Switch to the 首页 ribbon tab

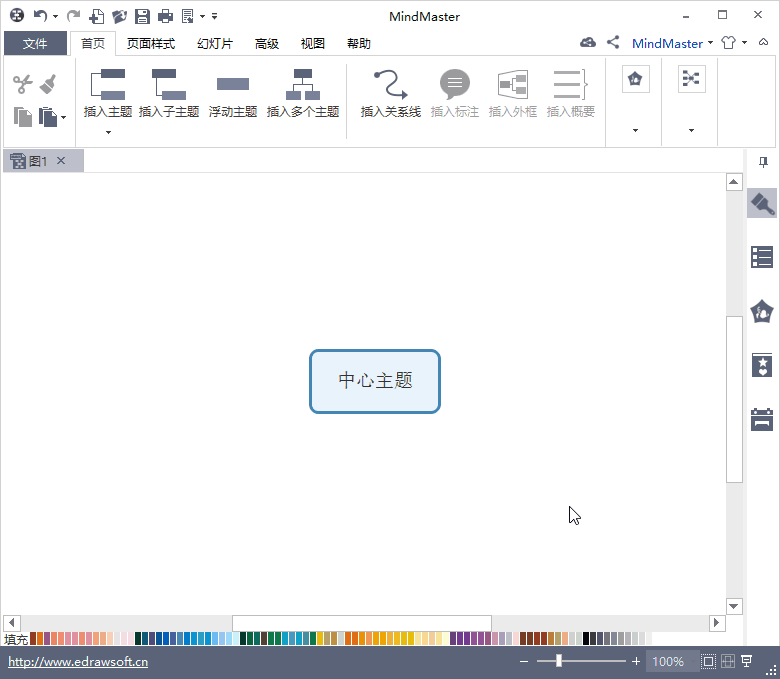click(93, 43)
